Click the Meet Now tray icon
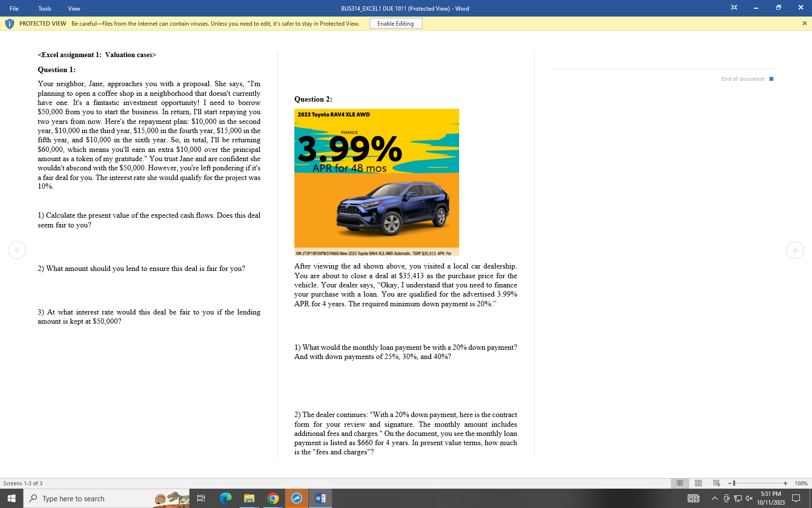 click(726, 498)
